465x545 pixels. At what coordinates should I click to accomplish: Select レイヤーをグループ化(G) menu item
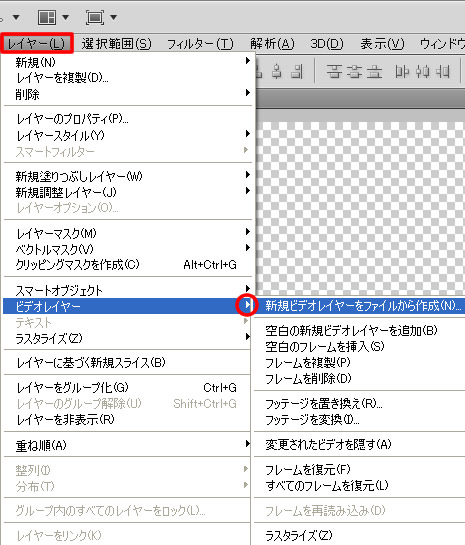[127, 388]
